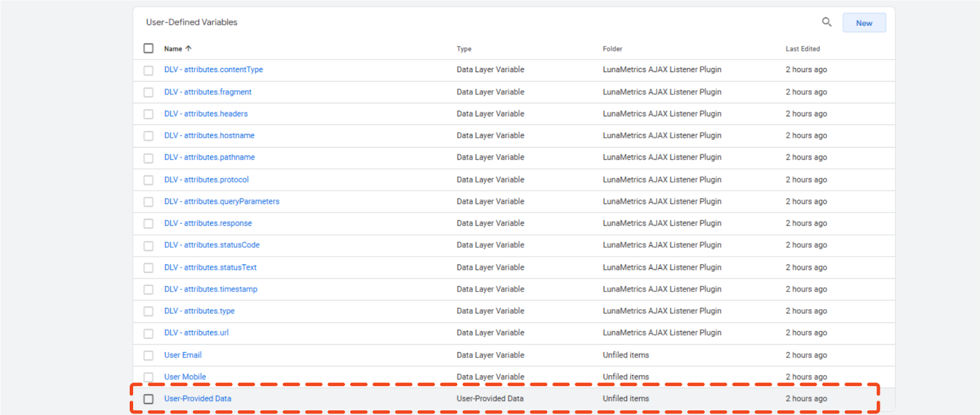
Task: Mark the DLV - attributes.timestamp checkbox
Action: click(x=148, y=290)
